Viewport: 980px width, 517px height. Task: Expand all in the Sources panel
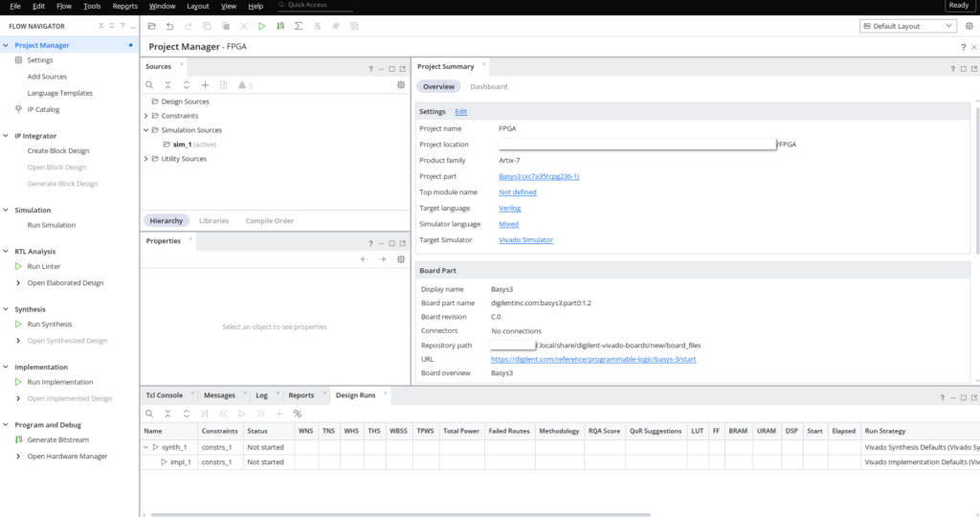click(187, 85)
